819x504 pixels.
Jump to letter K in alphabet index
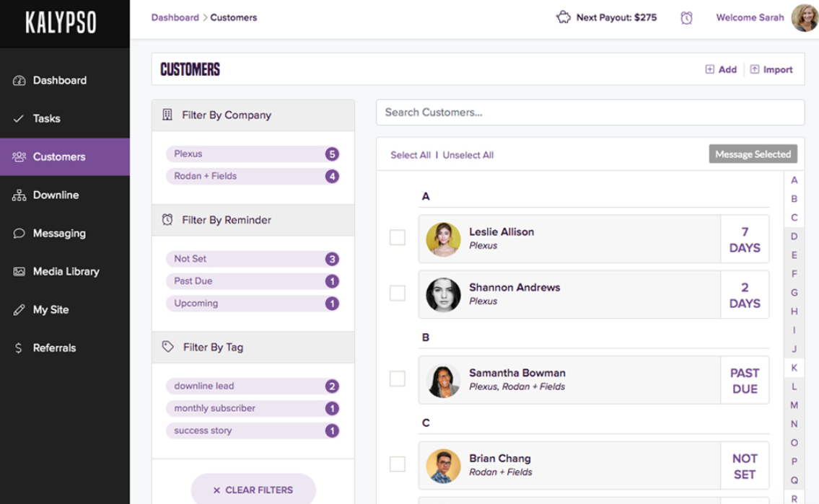click(794, 368)
